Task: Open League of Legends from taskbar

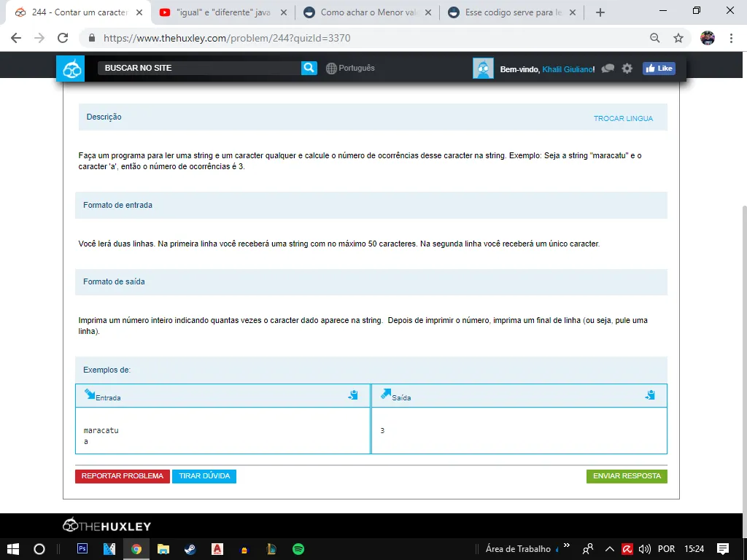Action: (x=271, y=549)
